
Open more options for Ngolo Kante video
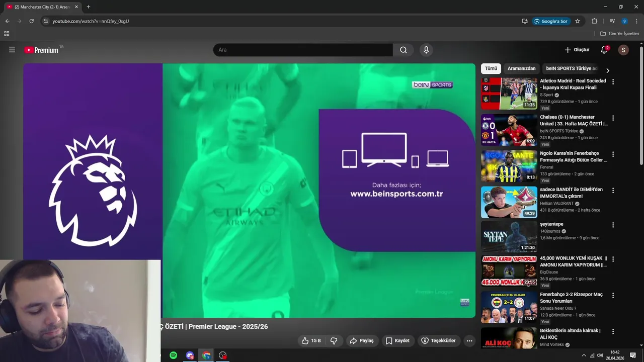pos(613,154)
